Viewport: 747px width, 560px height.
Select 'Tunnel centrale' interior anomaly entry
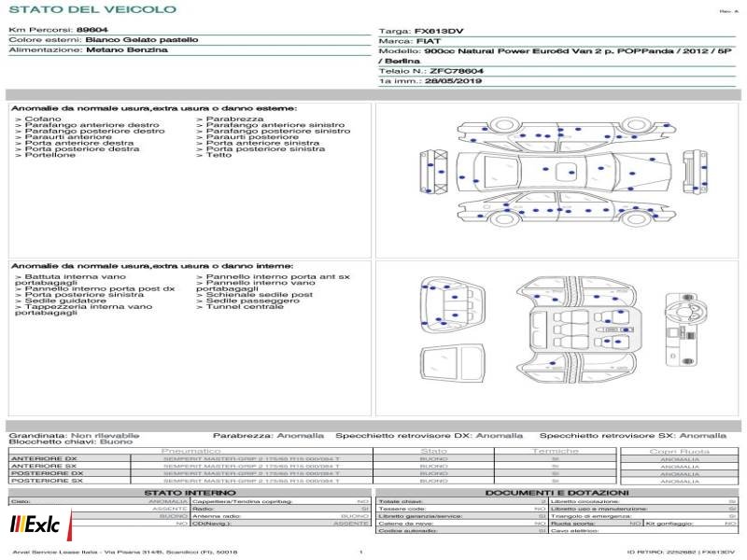tap(240, 307)
